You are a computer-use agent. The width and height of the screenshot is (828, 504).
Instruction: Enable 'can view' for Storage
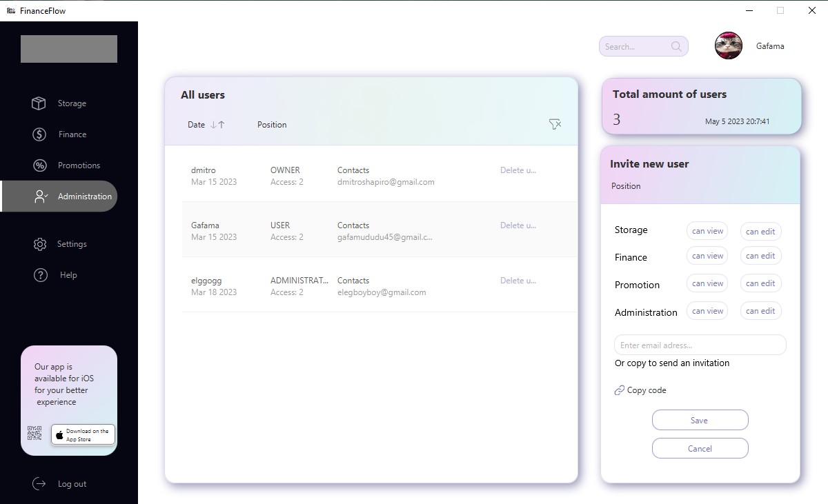point(707,231)
